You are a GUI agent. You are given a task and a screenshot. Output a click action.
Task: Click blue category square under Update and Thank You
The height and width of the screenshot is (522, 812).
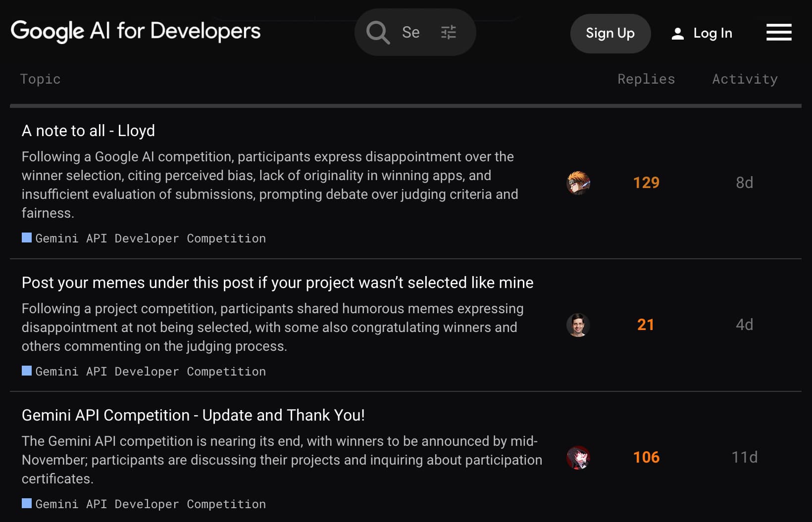[x=27, y=503]
